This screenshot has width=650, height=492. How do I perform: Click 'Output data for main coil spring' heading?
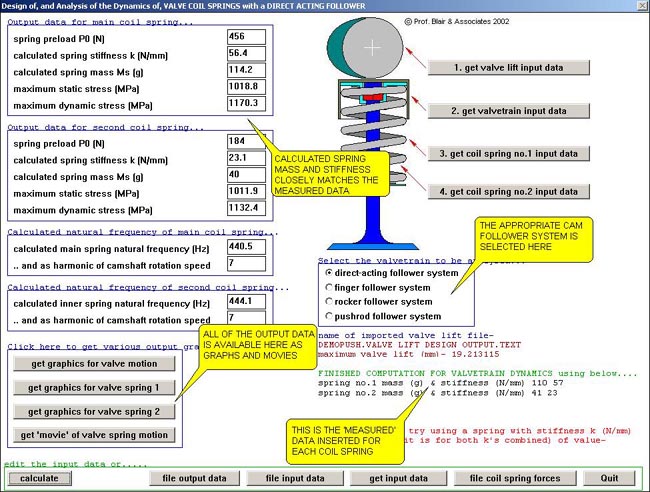100,22
